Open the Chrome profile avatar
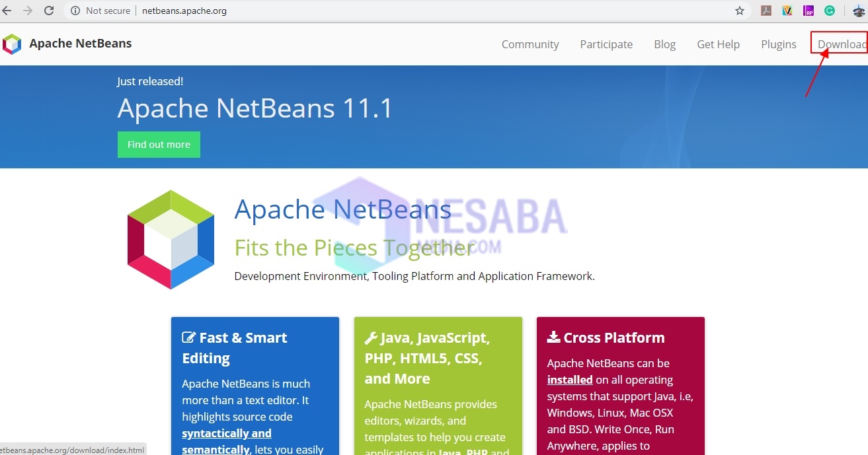Image resolution: width=868 pixels, height=455 pixels. pyautogui.click(x=858, y=11)
